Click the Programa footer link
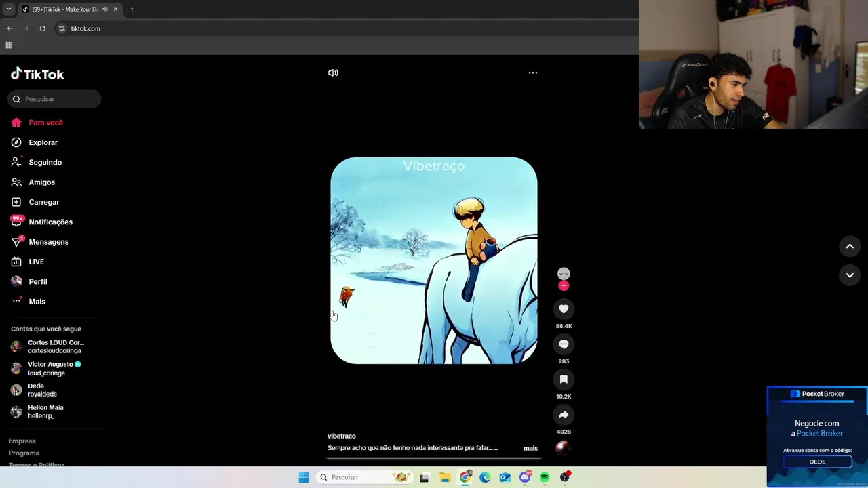 [24, 453]
